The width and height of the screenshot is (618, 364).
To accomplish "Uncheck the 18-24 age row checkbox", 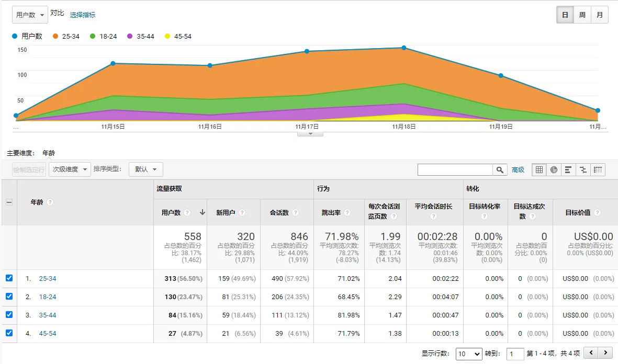I will (x=9, y=297).
